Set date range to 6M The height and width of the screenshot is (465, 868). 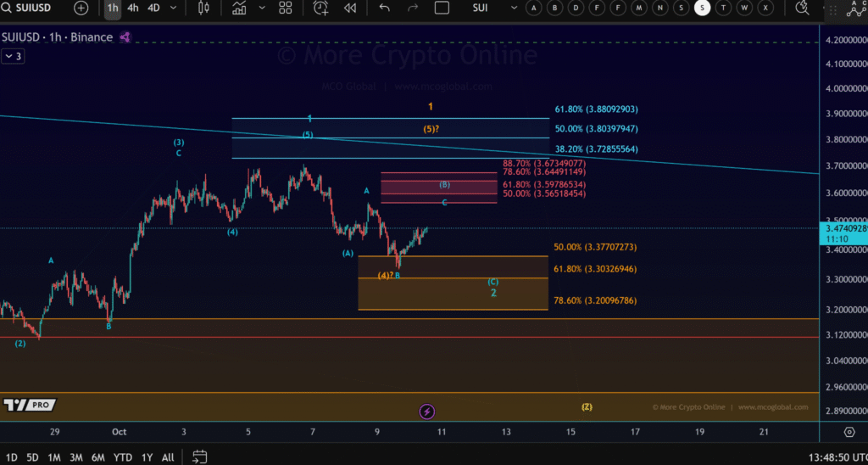tap(98, 457)
